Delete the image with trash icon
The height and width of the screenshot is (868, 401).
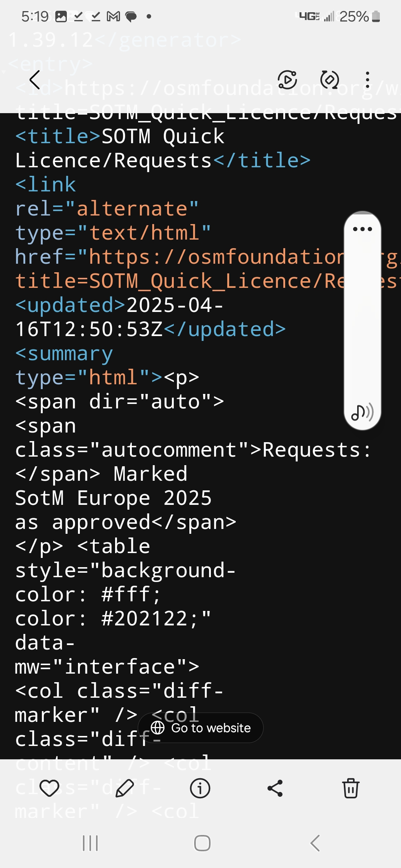[x=351, y=788]
